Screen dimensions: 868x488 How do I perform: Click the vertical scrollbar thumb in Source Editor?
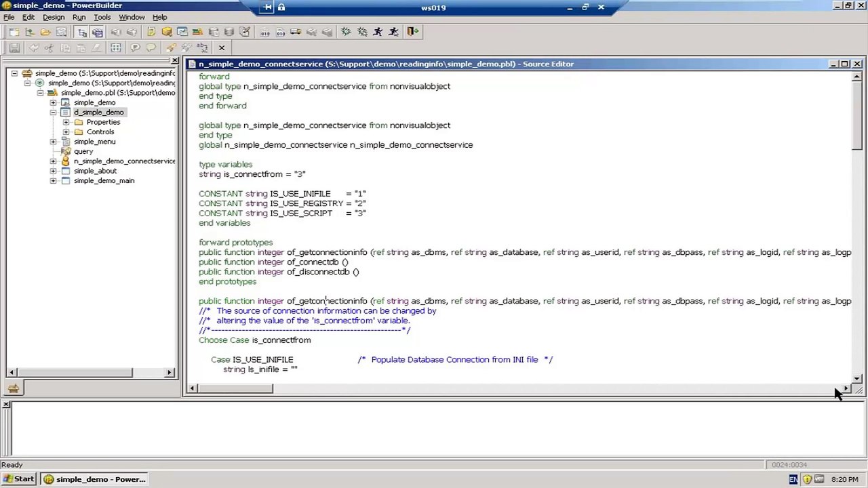coord(857,115)
